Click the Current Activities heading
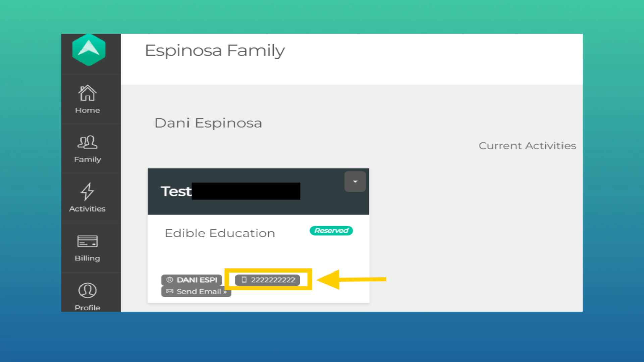 [x=527, y=146]
